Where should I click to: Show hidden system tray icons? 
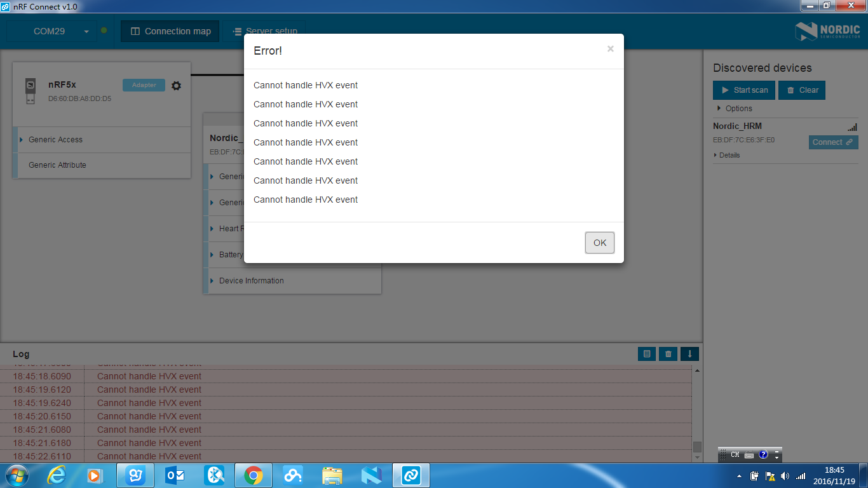pyautogui.click(x=739, y=476)
